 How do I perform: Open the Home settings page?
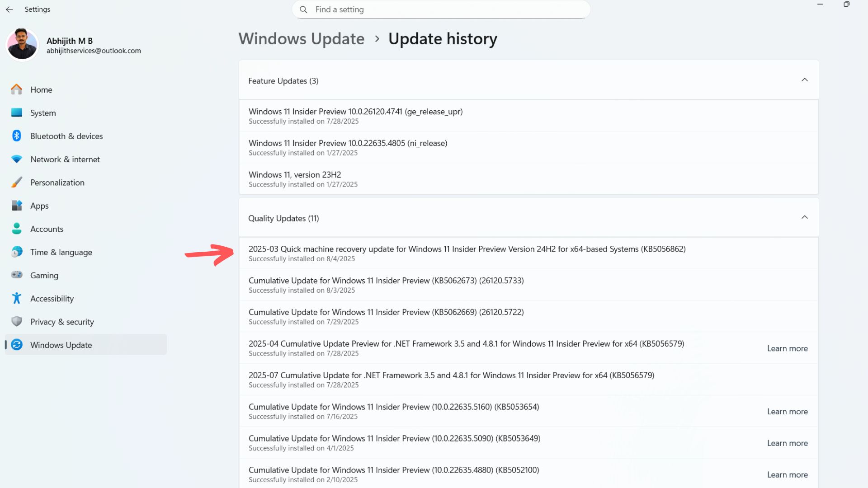(86, 89)
